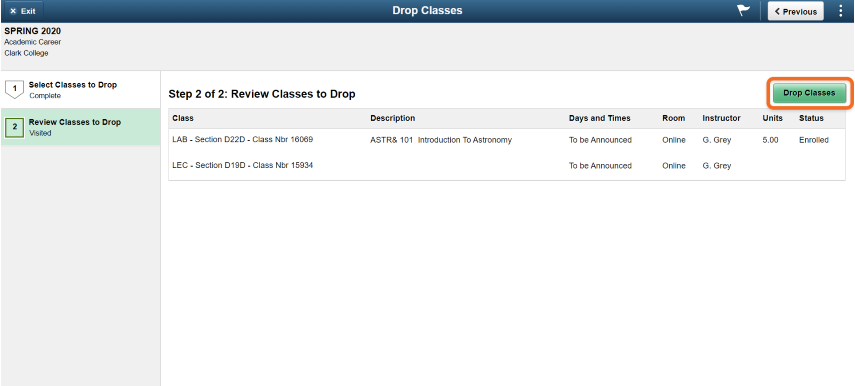This screenshot has height=386, width=855.
Task: Click Step 2 of 2 heading
Action: tap(262, 94)
